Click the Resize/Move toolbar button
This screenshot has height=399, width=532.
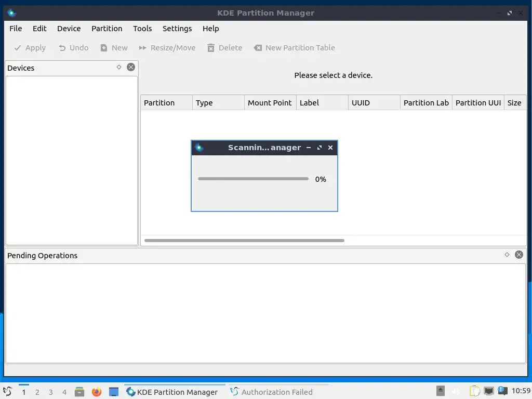[x=167, y=48]
